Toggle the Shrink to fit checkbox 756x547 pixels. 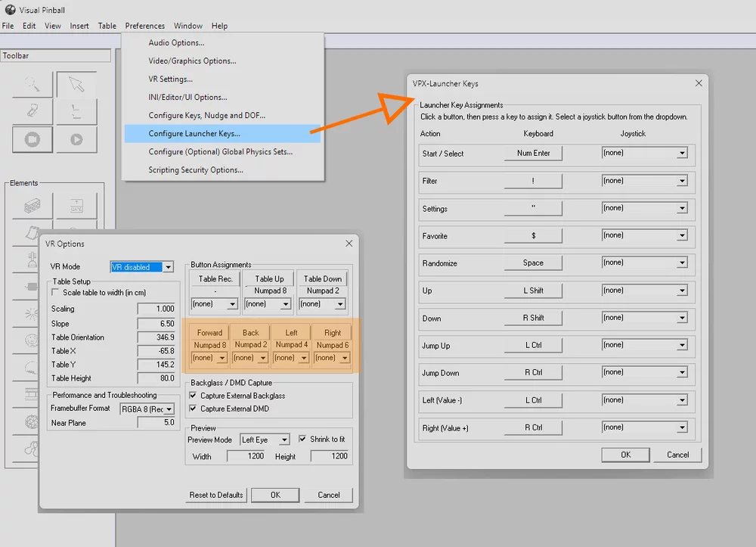point(302,439)
